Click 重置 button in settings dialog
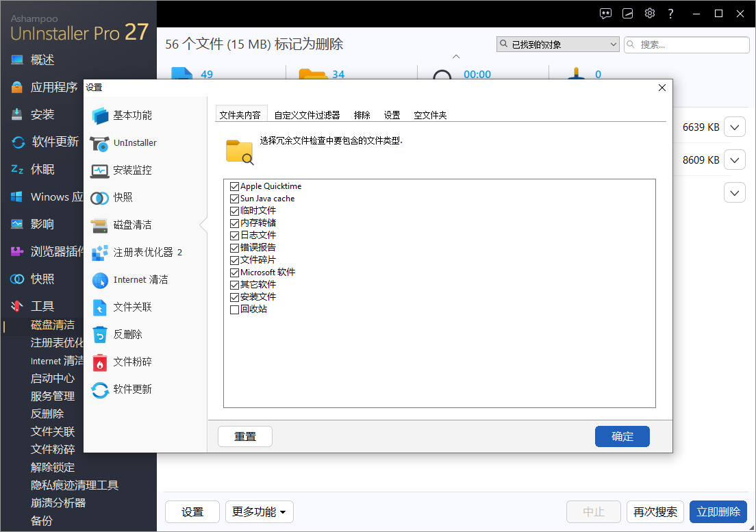The image size is (756, 532). 245,437
